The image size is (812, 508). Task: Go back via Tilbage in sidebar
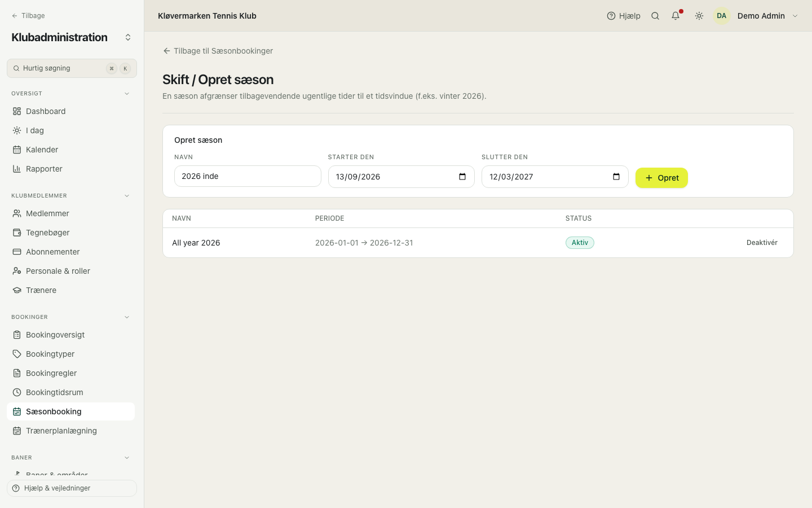click(x=28, y=16)
